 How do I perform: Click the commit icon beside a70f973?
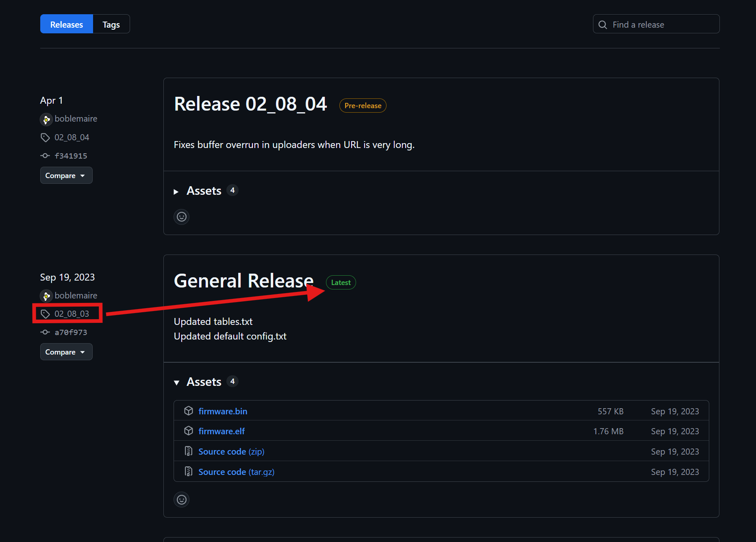tap(45, 332)
